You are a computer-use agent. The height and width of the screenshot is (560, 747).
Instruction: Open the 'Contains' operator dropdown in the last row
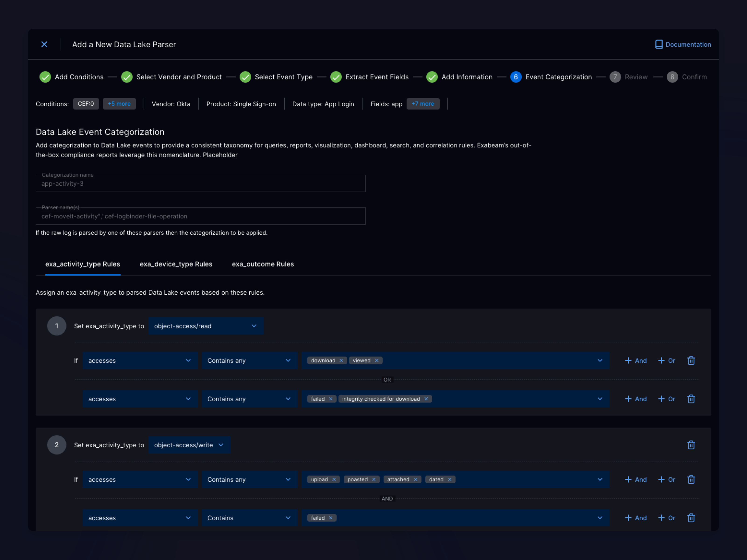[249, 518]
